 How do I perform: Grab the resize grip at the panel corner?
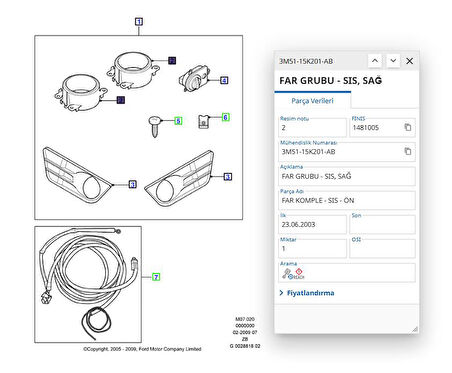(415, 329)
